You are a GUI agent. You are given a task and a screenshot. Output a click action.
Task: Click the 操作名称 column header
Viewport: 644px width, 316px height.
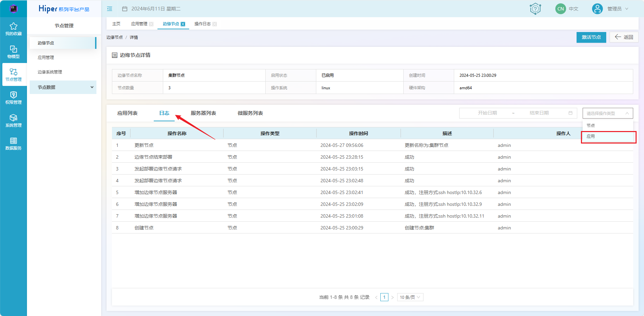[x=177, y=133]
